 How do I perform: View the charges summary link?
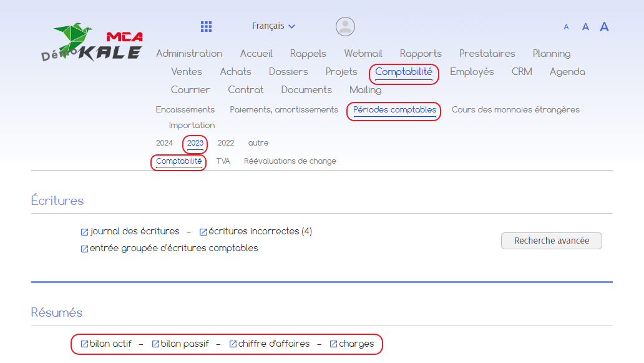click(x=356, y=344)
